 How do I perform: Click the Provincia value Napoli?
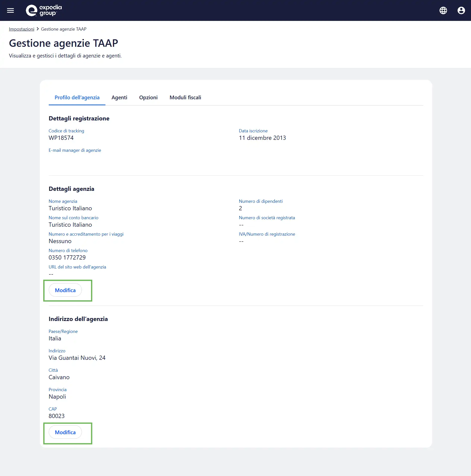tap(57, 397)
